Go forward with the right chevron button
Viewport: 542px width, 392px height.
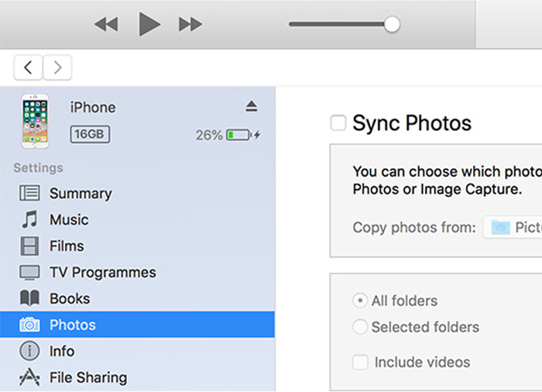pyautogui.click(x=57, y=67)
